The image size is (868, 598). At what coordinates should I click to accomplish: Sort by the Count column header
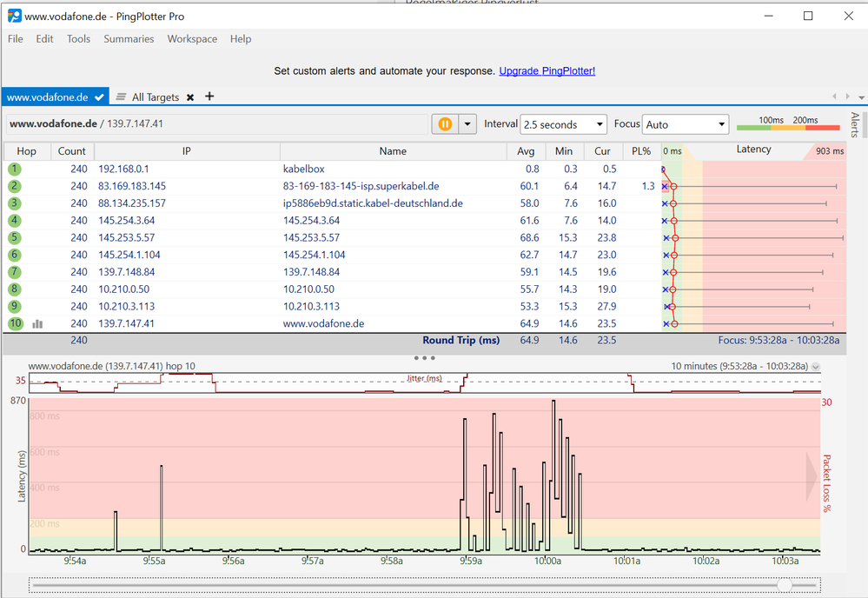point(72,151)
